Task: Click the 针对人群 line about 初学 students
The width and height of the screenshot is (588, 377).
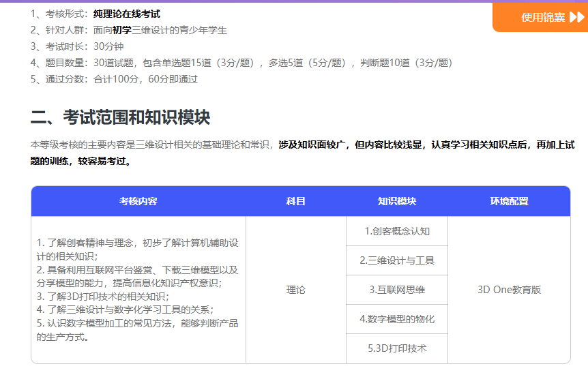Action: [x=129, y=30]
